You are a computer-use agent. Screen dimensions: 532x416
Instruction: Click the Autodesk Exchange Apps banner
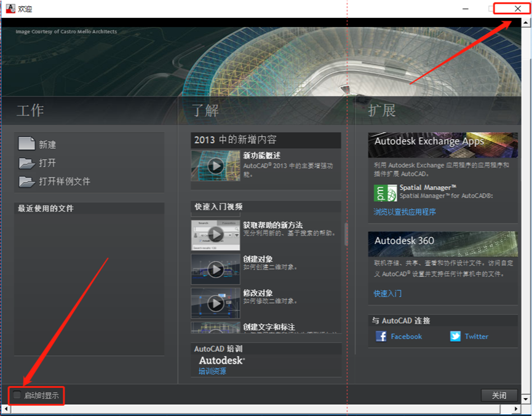point(442,144)
